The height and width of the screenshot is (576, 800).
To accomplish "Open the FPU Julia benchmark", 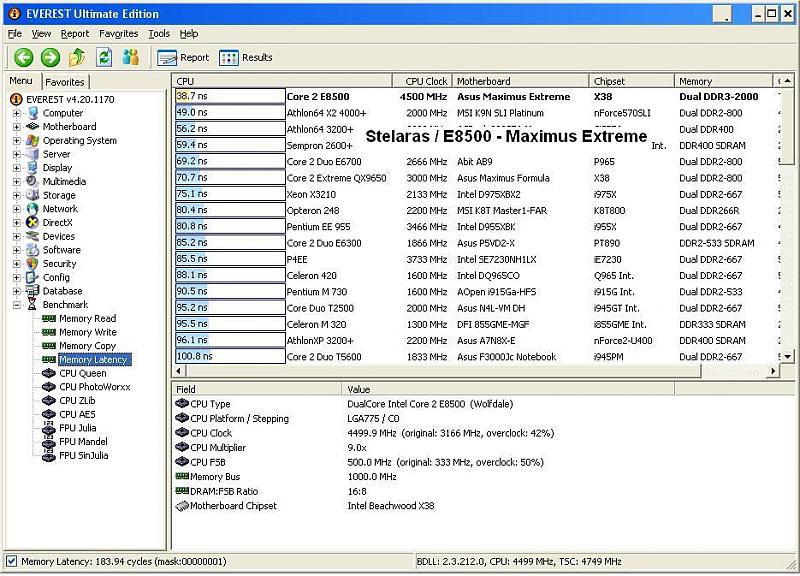I will pos(78,428).
